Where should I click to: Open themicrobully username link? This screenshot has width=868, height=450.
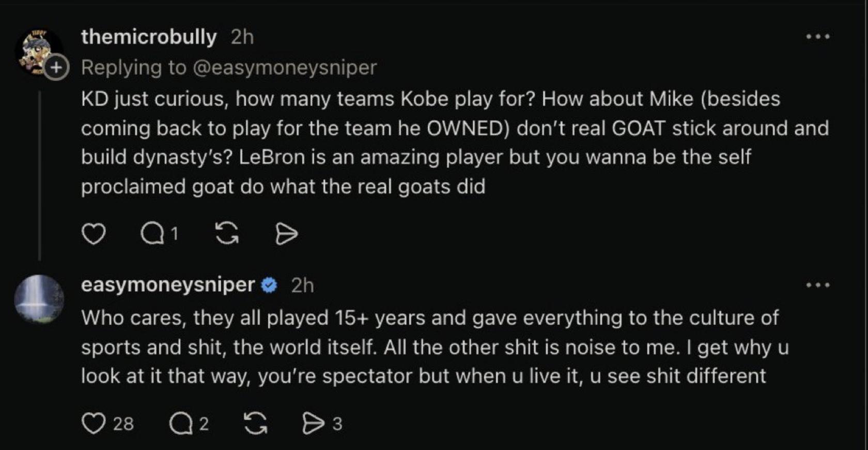click(x=149, y=37)
